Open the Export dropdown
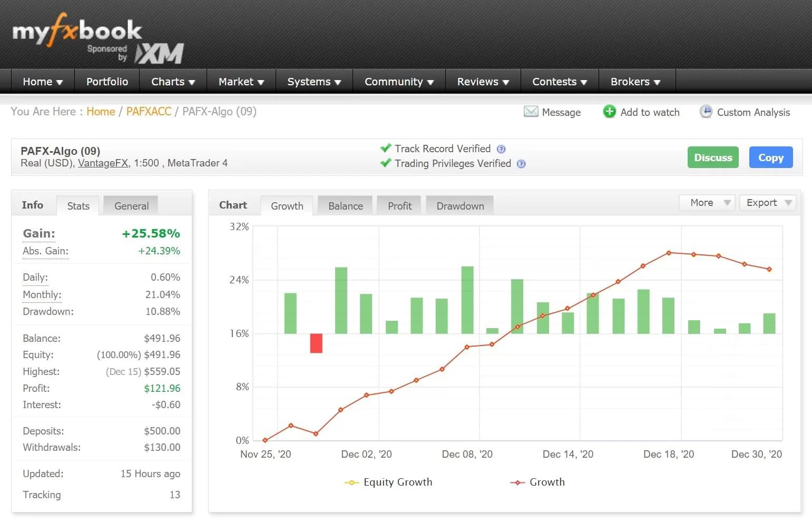This screenshot has height=523, width=812. [767, 203]
